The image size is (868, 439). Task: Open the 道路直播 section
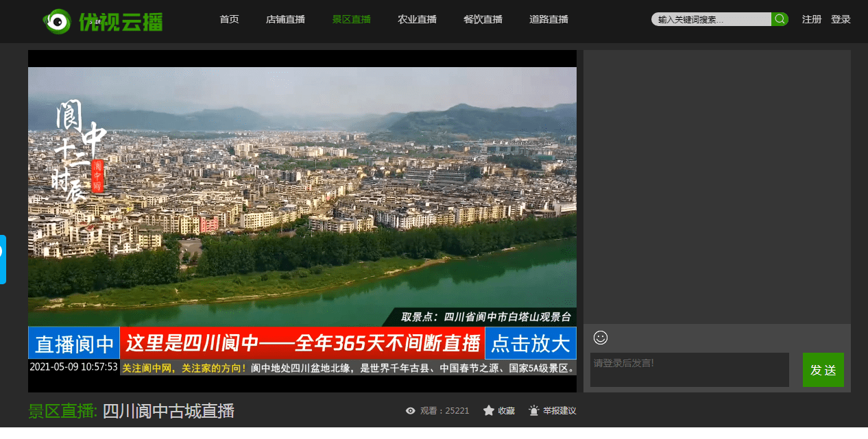[x=548, y=19]
